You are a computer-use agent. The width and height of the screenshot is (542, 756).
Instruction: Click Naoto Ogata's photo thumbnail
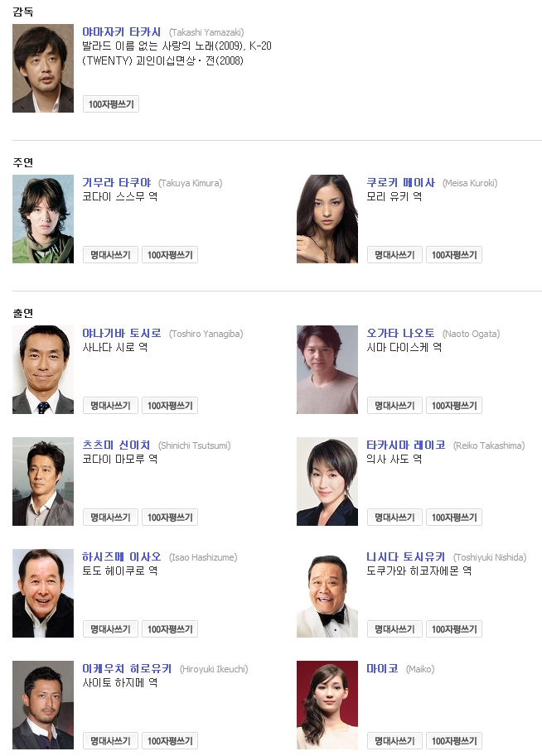click(327, 370)
